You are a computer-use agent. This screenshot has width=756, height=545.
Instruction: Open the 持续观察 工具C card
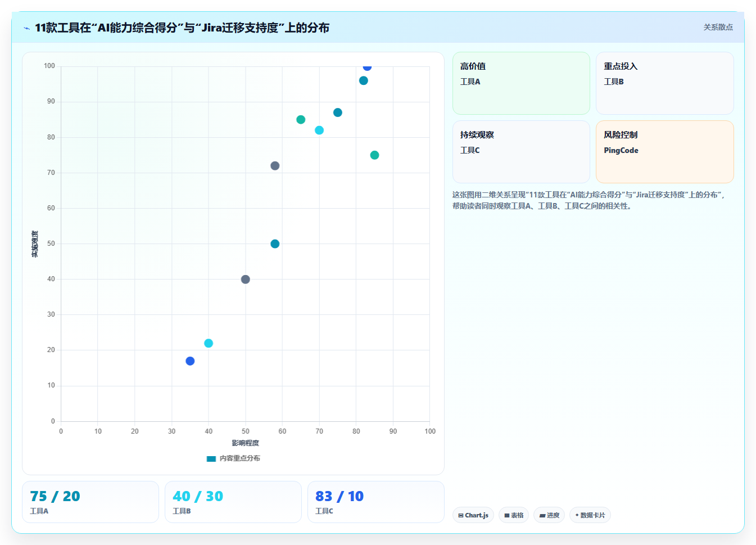point(521,152)
